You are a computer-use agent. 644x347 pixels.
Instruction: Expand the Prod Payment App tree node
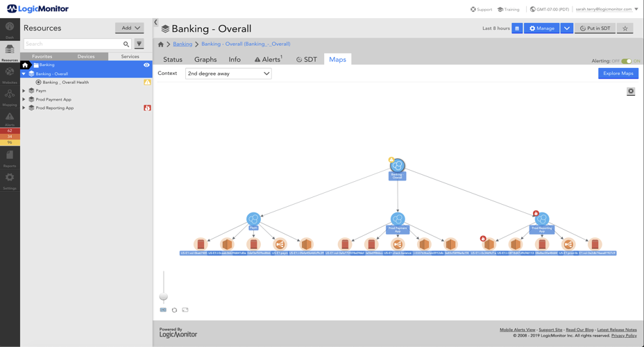click(x=24, y=99)
